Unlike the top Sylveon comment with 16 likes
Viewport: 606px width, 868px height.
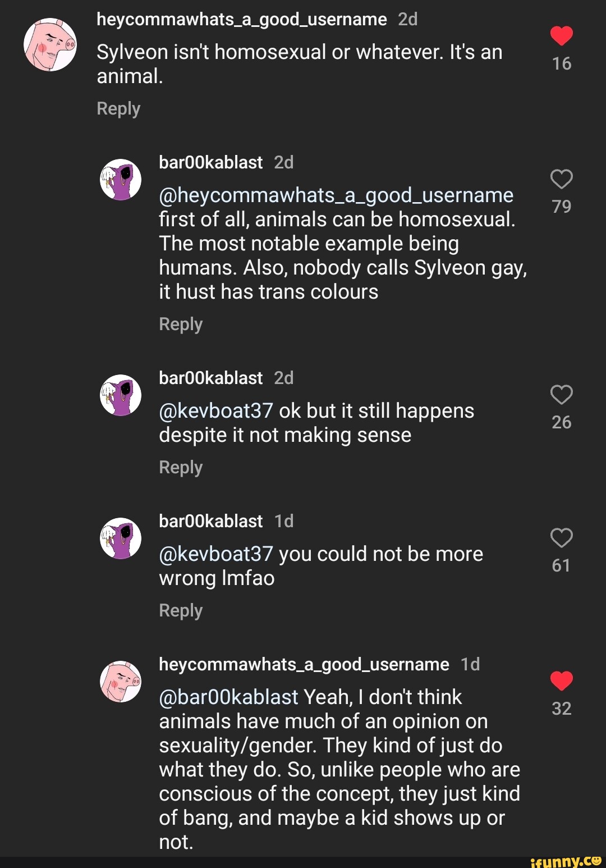561,36
